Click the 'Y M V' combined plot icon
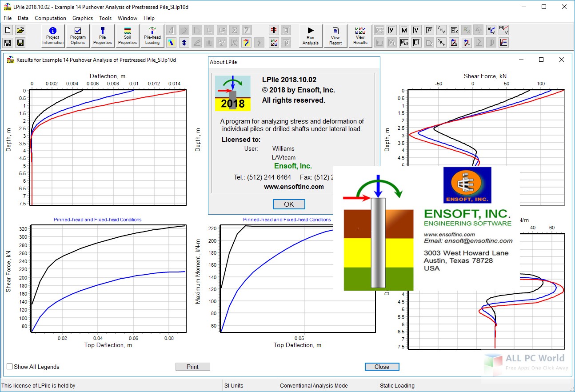 [442, 30]
